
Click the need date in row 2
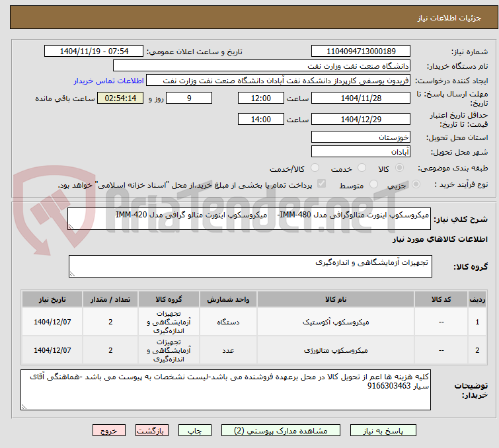[52, 350]
